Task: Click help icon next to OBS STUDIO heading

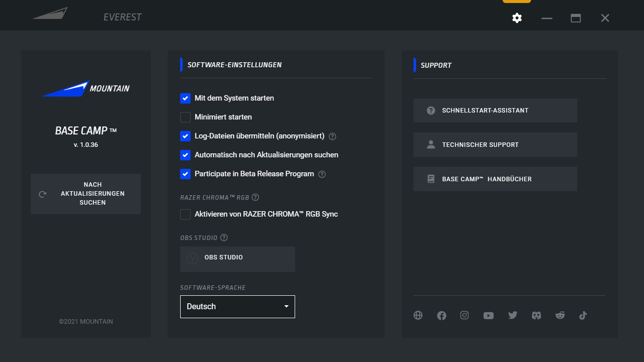Action: 224,238
